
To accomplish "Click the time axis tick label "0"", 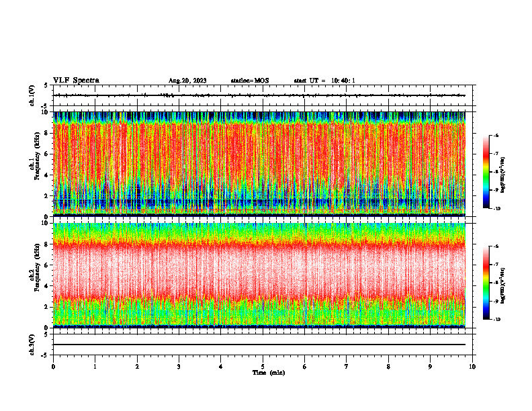I will tap(53, 367).
